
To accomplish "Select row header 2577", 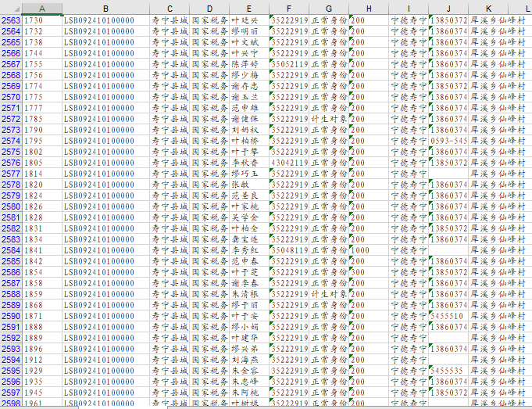I will (11, 174).
